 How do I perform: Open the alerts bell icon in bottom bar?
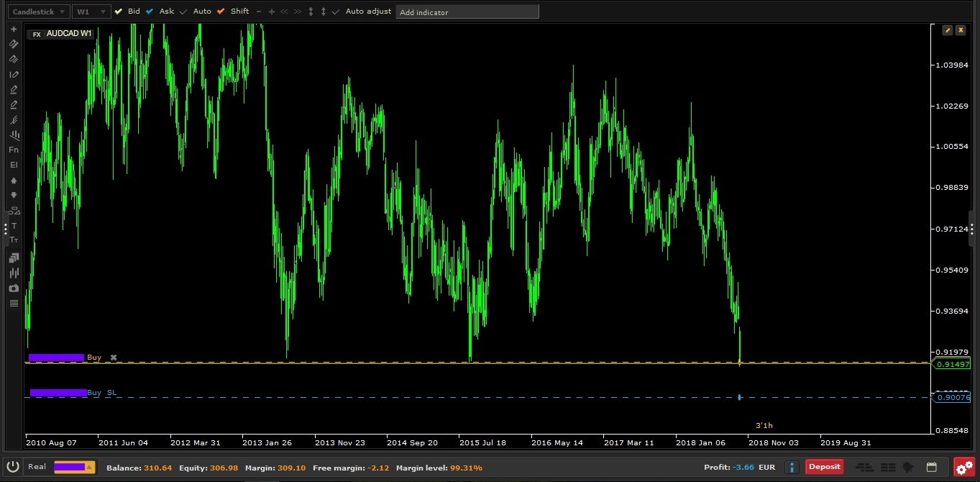click(x=909, y=467)
